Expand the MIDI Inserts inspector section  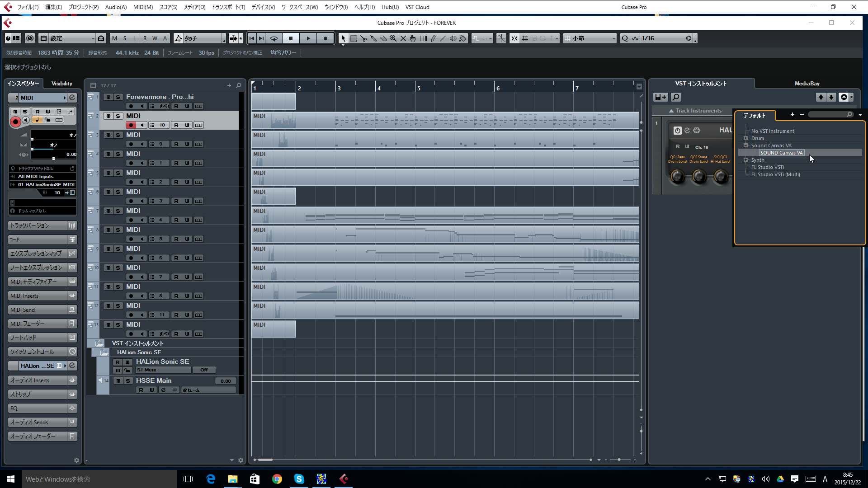[42, 296]
